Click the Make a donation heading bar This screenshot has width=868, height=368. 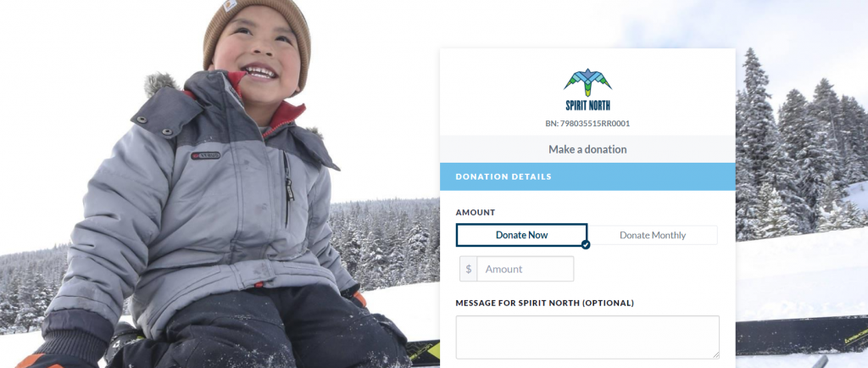pyautogui.click(x=587, y=149)
